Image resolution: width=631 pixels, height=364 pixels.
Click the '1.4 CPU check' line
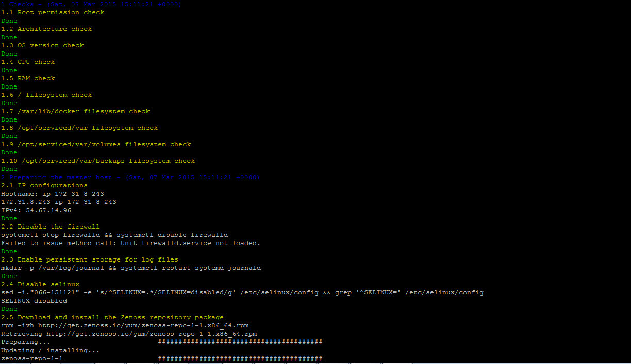[28, 62]
